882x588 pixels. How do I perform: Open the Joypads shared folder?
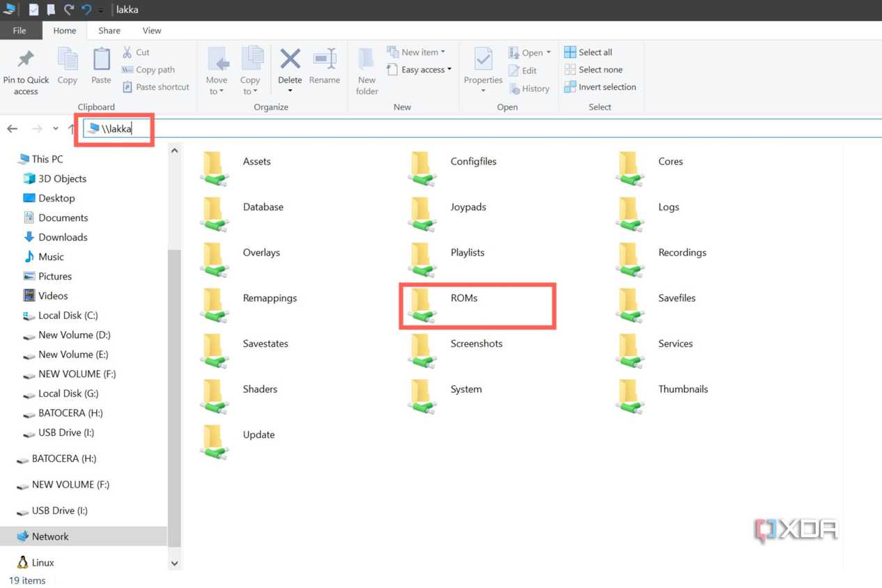pyautogui.click(x=448, y=215)
